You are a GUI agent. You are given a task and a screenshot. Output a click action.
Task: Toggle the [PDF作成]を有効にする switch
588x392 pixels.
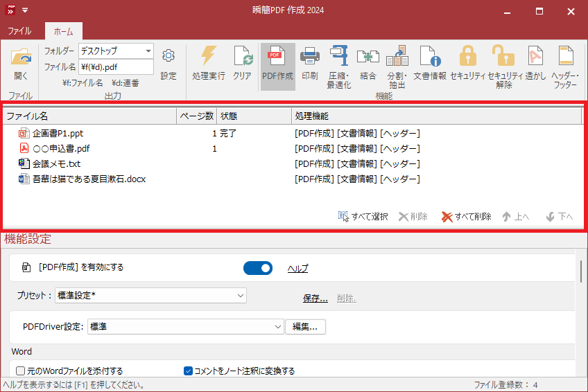pyautogui.click(x=258, y=268)
